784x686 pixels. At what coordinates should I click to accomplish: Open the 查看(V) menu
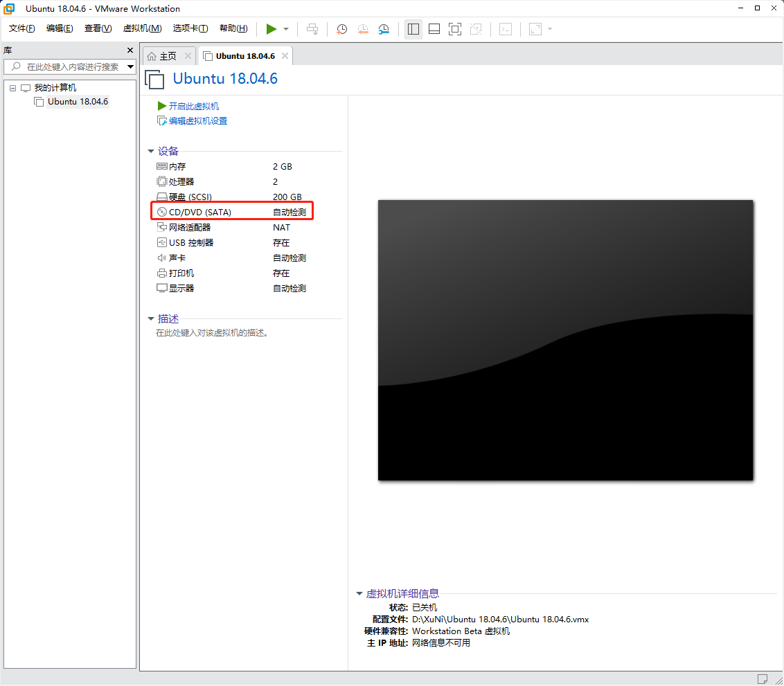tap(98, 28)
